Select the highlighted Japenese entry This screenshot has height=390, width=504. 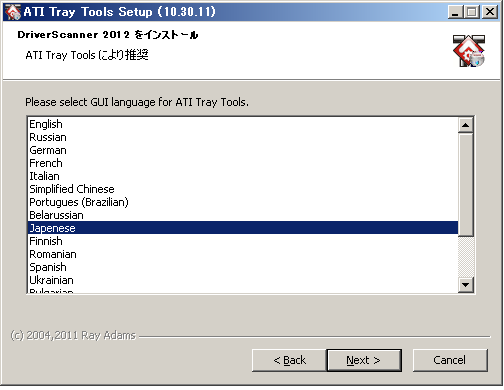[x=243, y=228]
